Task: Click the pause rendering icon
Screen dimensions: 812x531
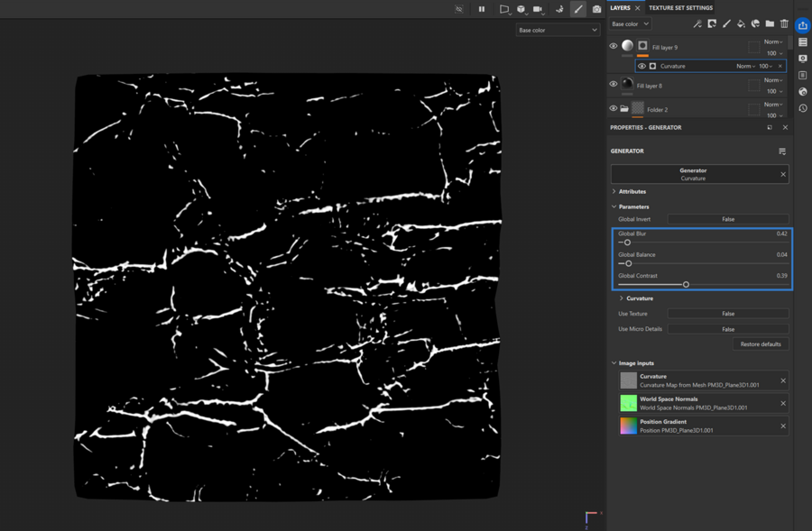Action: point(482,9)
